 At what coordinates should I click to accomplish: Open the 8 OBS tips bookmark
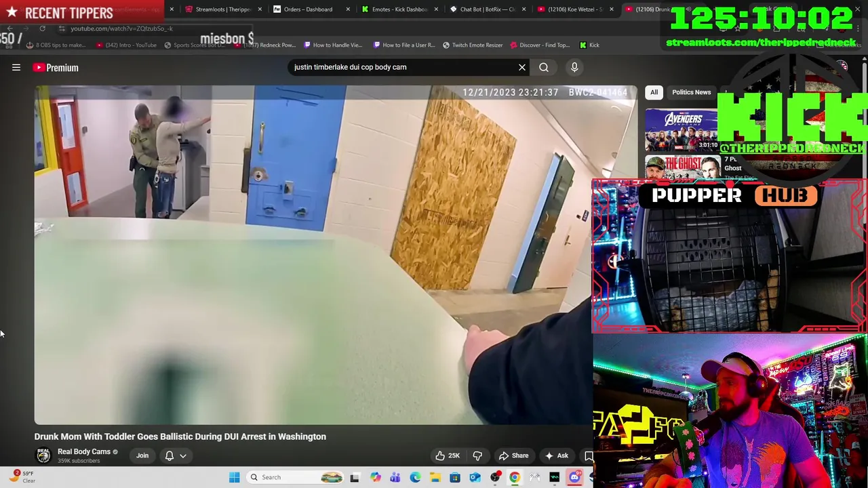[x=56, y=45]
